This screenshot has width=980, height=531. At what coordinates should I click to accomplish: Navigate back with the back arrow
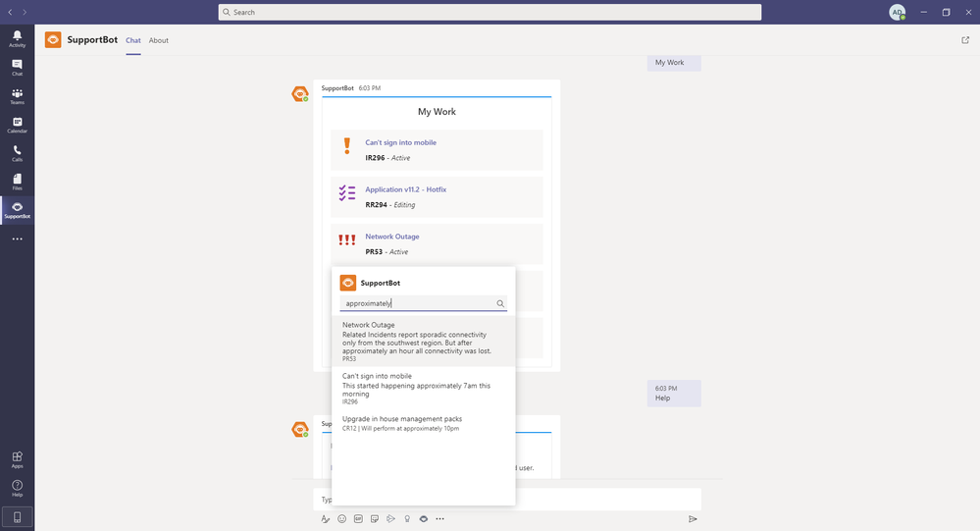coord(10,12)
